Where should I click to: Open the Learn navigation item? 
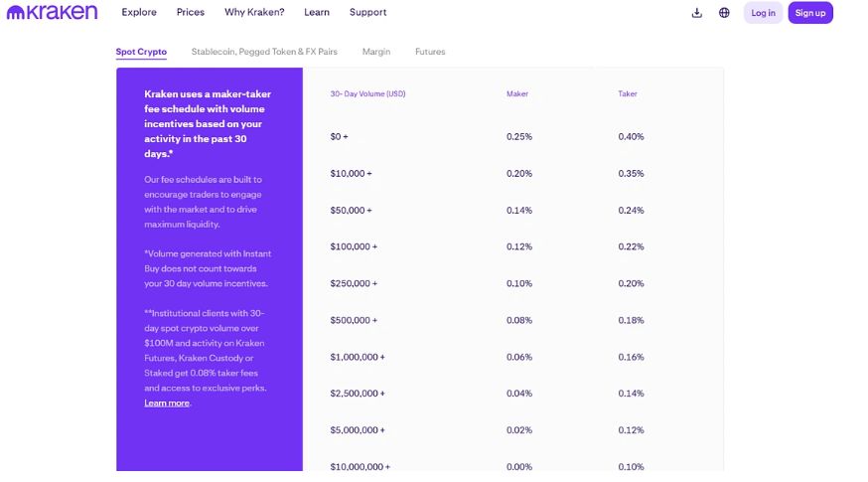pyautogui.click(x=317, y=13)
